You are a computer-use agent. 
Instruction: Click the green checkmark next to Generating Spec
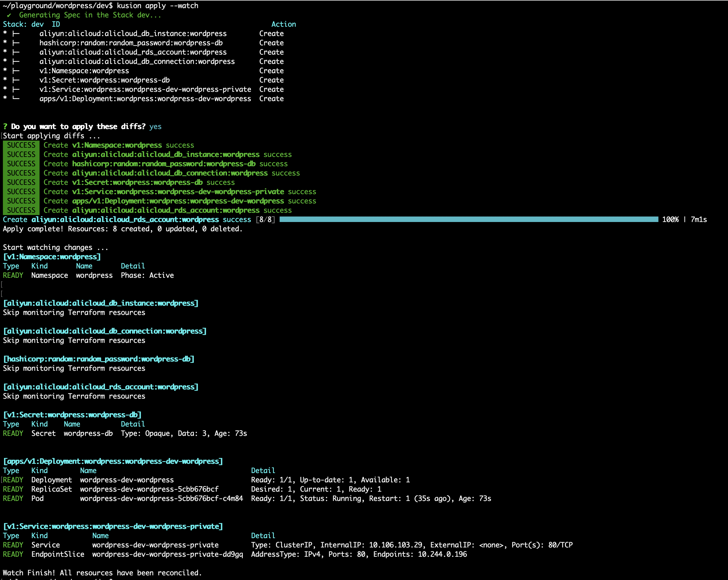tap(10, 15)
